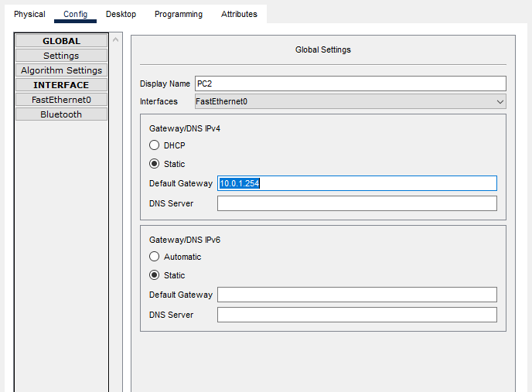Open Bluetooth interface settings in sidebar
532x392 pixels.
pos(61,114)
